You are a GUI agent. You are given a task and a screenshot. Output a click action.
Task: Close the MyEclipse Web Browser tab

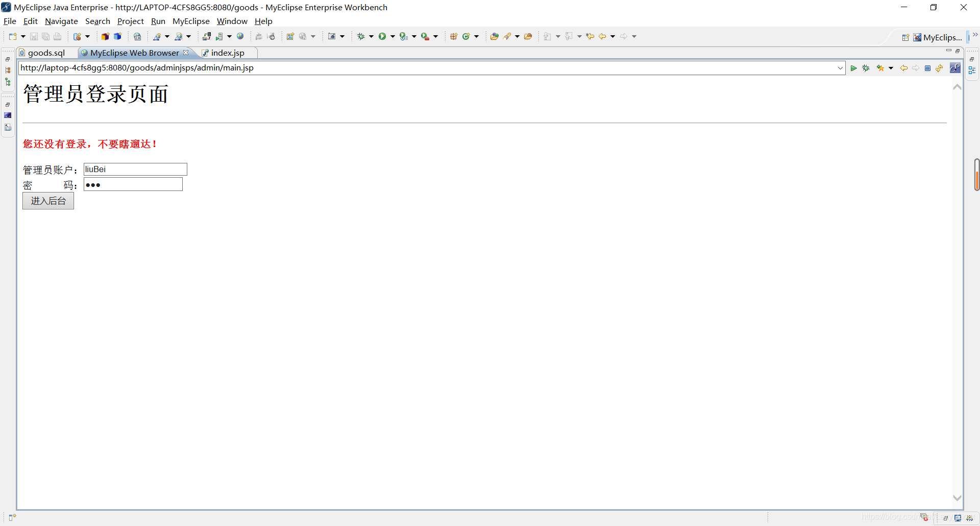point(186,53)
